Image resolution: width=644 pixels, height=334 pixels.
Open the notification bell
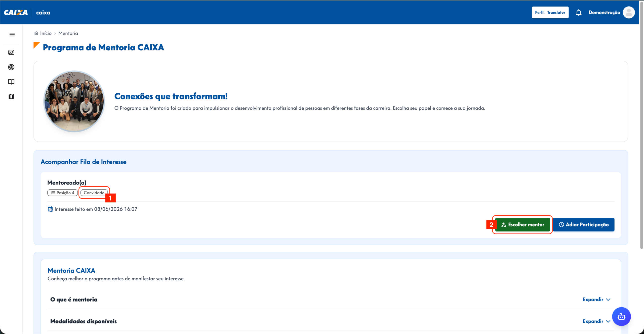[579, 13]
